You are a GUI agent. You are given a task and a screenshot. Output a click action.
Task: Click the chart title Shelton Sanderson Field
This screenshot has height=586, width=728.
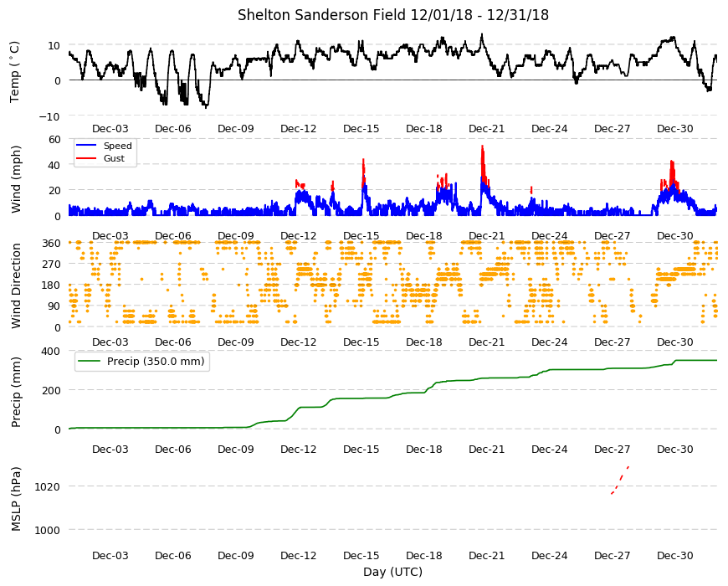(x=322, y=15)
